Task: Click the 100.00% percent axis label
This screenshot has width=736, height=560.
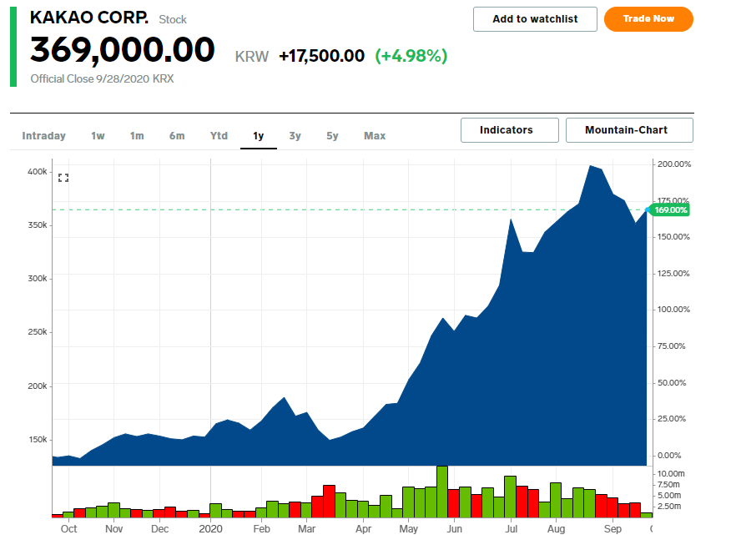Action: (x=673, y=310)
